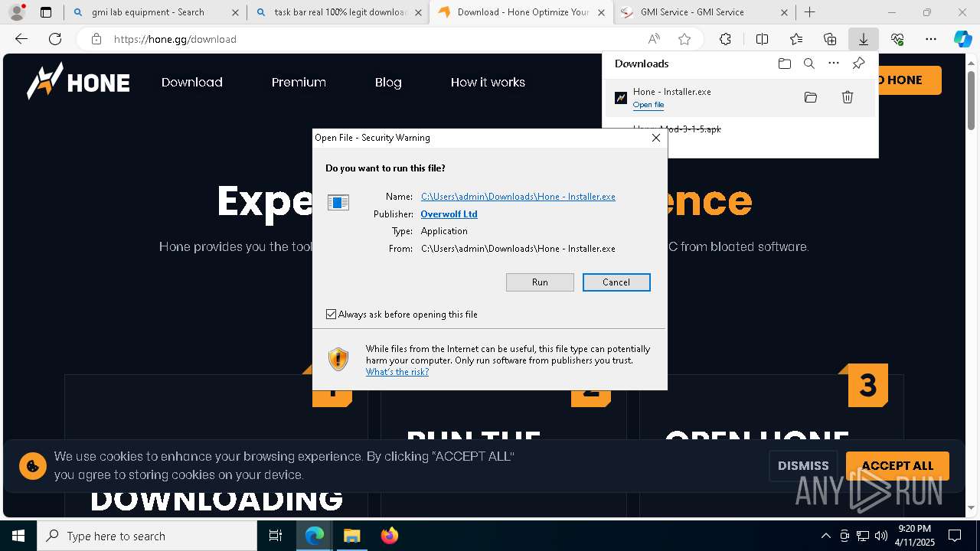Search downloads with magnifier icon
Screen dimensions: 980x551
pyautogui.click(x=808, y=64)
